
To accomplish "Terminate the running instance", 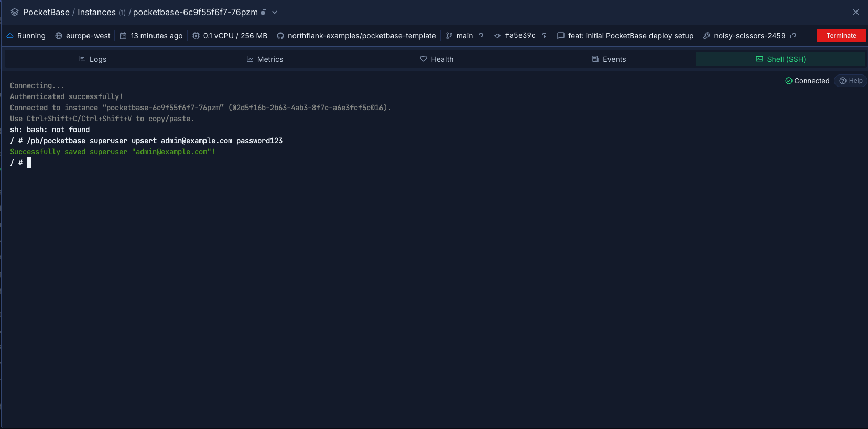I will point(841,36).
